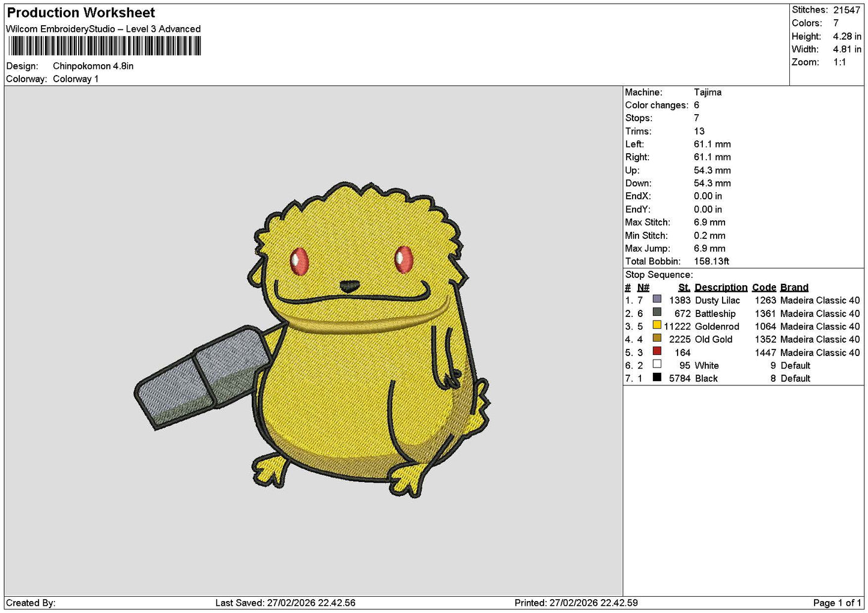This screenshot has height=613, width=868.
Task: Click the Goldenrod stitch count 11222
Action: pyautogui.click(x=677, y=327)
